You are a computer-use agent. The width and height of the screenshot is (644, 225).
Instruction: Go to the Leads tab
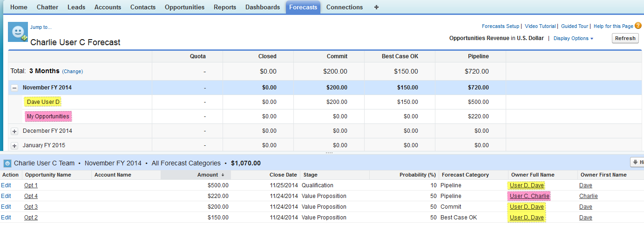pos(76,7)
